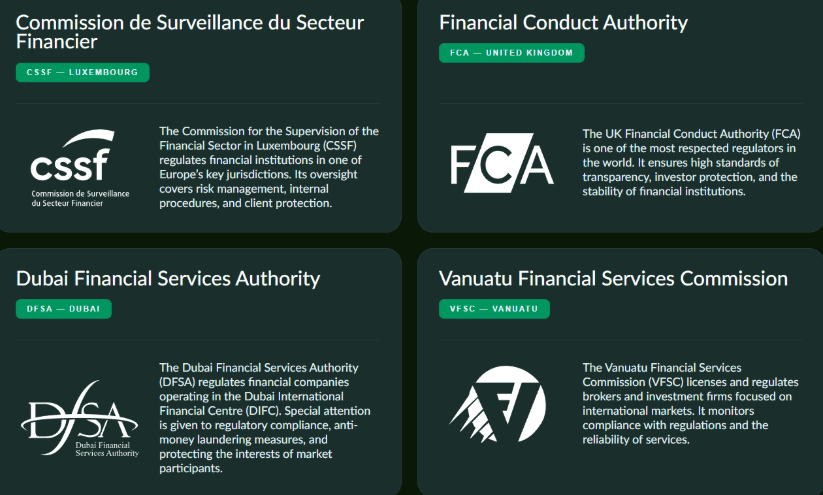
Task: Click the UK FCA description paragraph
Action: [x=690, y=163]
